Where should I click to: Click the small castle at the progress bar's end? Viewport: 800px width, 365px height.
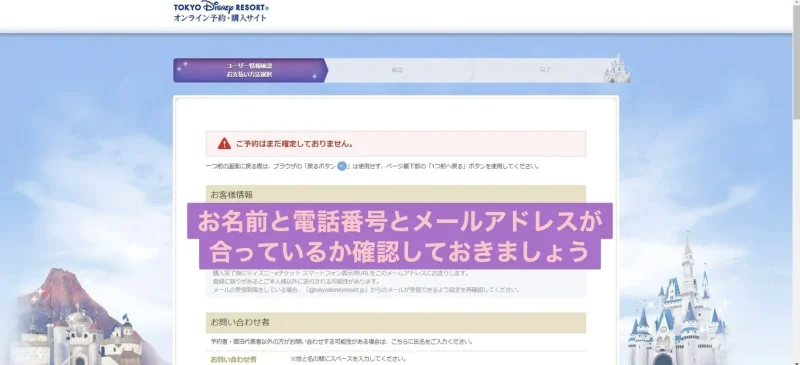point(616,69)
